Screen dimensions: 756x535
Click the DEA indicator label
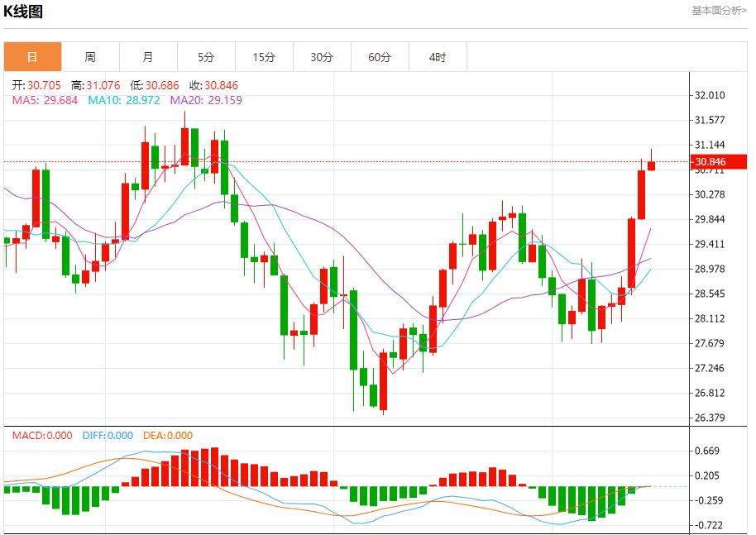(x=168, y=436)
